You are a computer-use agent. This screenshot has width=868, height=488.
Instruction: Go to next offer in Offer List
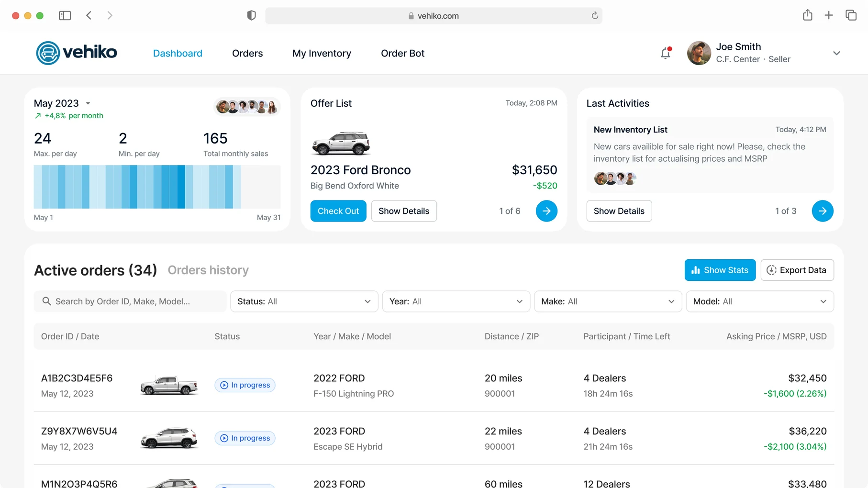click(546, 211)
